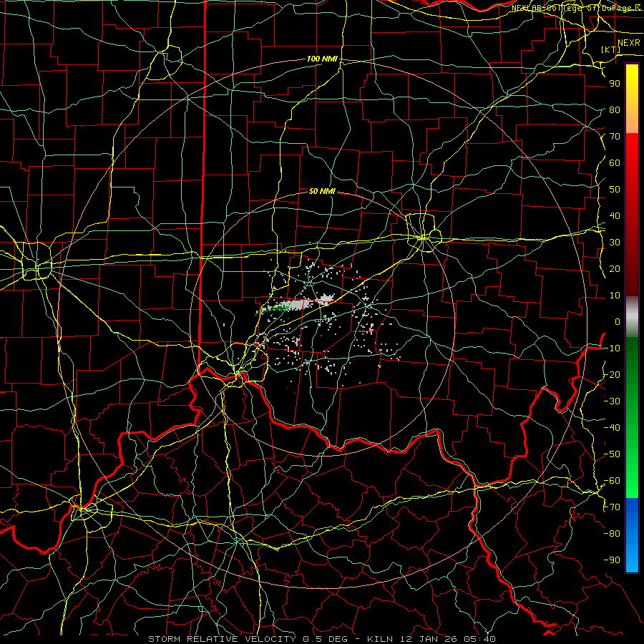
Task: Click the "50 NMI" range ring label
Action: click(322, 191)
